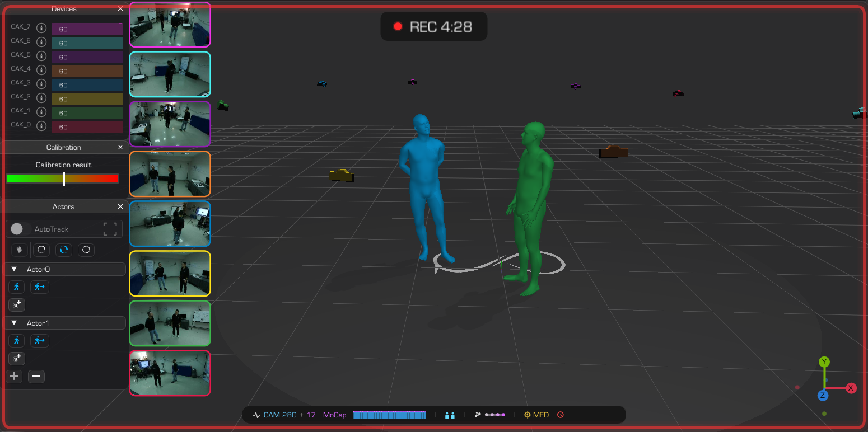This screenshot has width=868, height=432.
Task: Click OAK_2 yellow 60 fps bar
Action: point(87,99)
